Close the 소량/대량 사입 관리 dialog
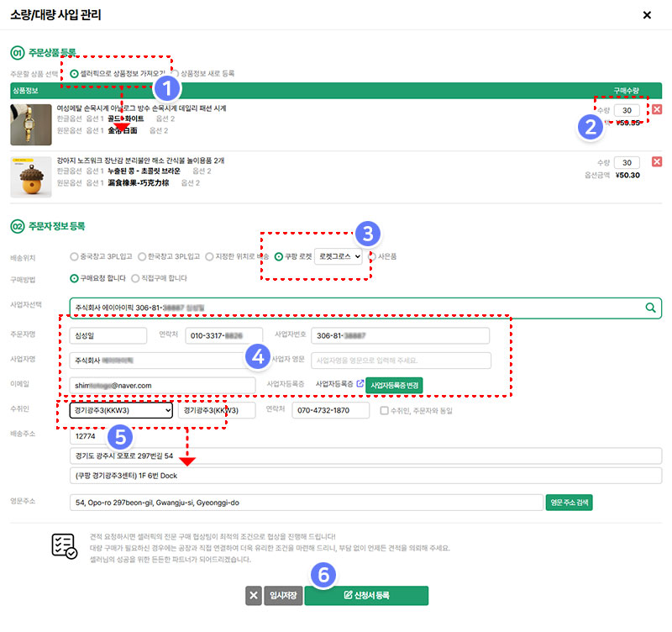Image resolution: width=672 pixels, height=632 pixels. (646, 15)
